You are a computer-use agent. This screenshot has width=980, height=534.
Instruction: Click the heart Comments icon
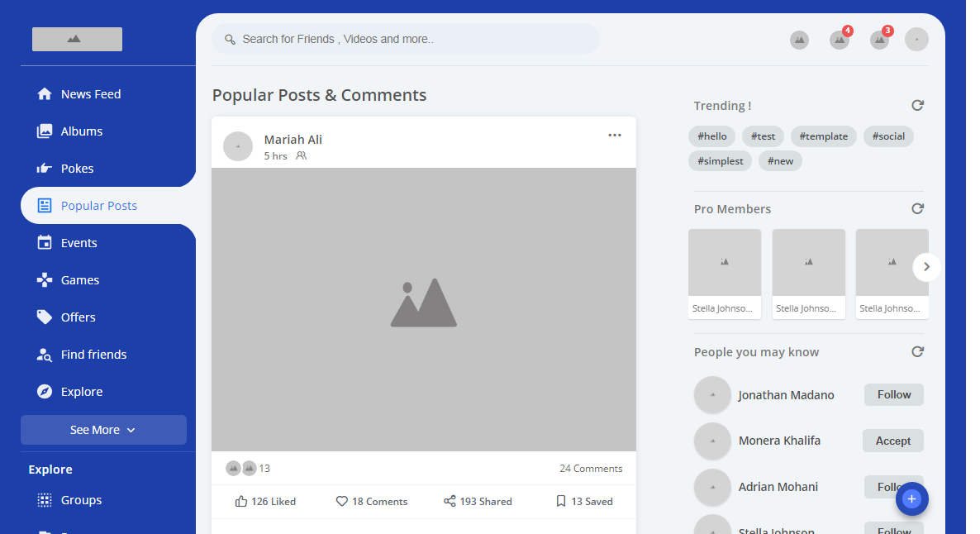(x=342, y=501)
